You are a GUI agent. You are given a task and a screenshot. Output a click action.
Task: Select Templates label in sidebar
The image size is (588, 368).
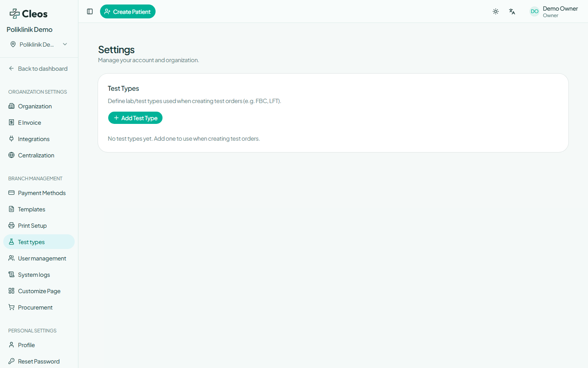click(31, 209)
